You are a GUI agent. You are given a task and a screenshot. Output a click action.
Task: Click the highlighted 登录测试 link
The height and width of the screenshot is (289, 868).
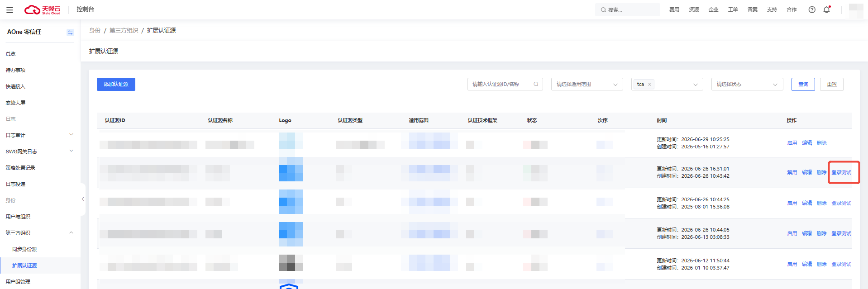pyautogui.click(x=841, y=172)
